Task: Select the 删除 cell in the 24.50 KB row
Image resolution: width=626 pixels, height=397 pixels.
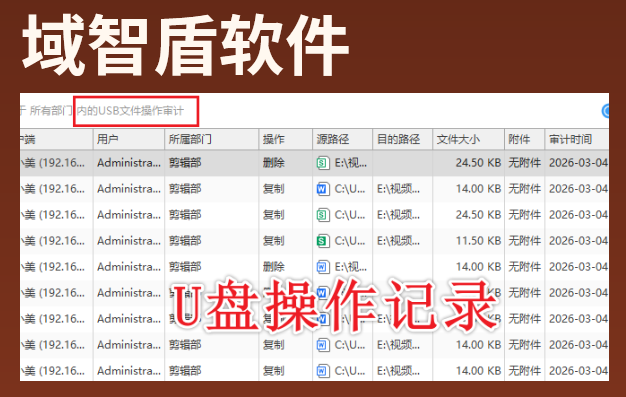Action: [x=273, y=163]
